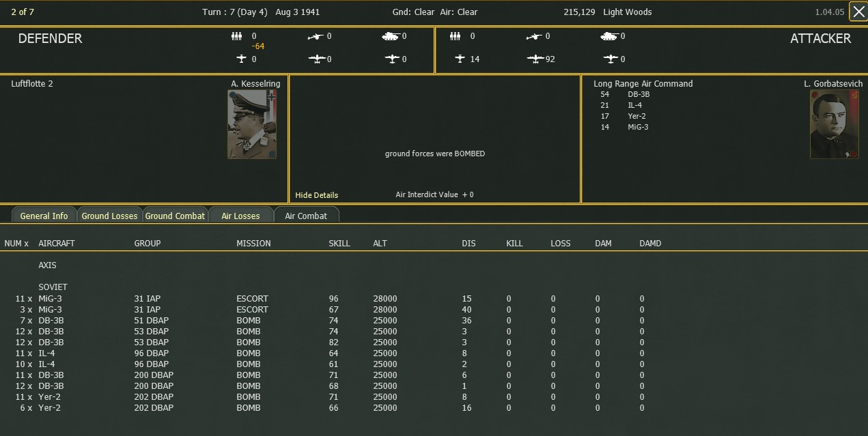868x436 pixels.
Task: Click the DEFENDER heading
Action: (50, 39)
